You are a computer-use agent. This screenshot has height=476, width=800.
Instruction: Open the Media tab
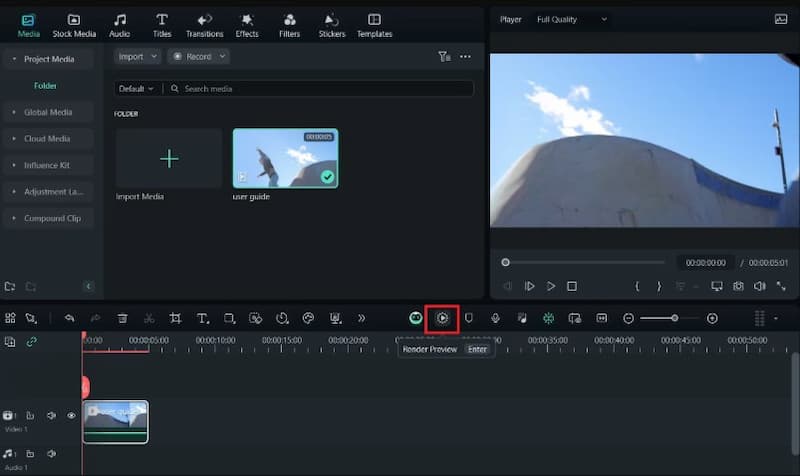click(28, 26)
